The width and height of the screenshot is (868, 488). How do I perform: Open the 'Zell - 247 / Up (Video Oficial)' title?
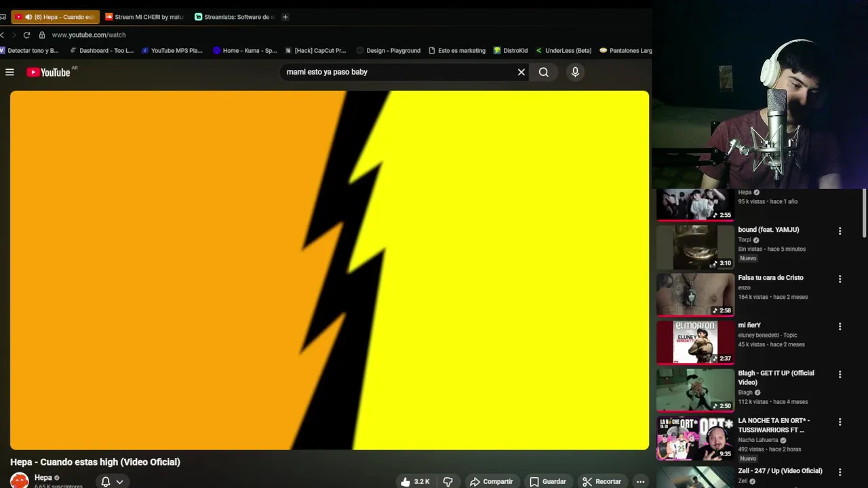coord(780,471)
